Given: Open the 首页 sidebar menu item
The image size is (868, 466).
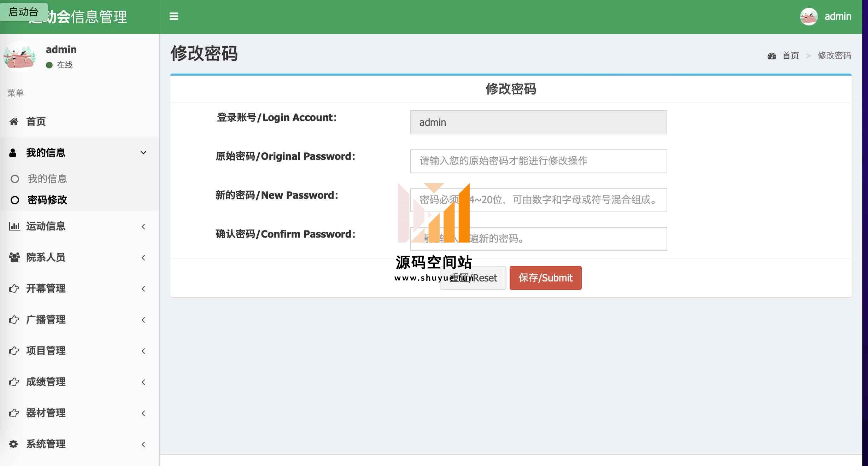Looking at the screenshot, I should coord(80,122).
